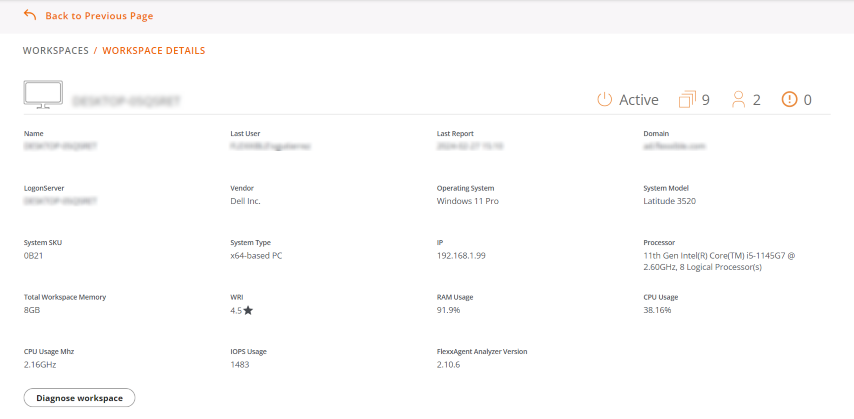Click the Last Report label
Viewport: 854px width, 419px height.
(x=455, y=133)
